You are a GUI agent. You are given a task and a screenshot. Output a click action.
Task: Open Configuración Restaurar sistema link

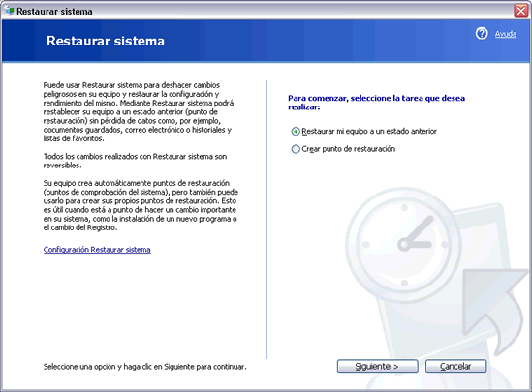click(x=97, y=250)
